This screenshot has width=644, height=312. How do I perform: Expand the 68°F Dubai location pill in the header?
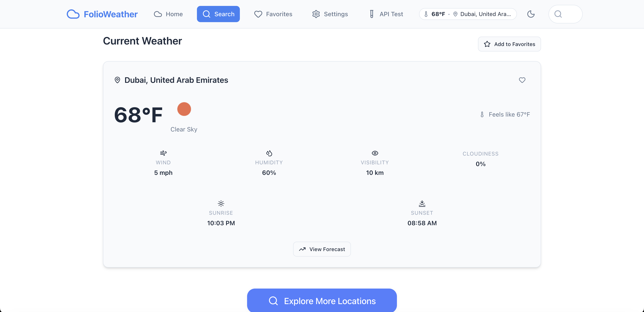click(468, 14)
